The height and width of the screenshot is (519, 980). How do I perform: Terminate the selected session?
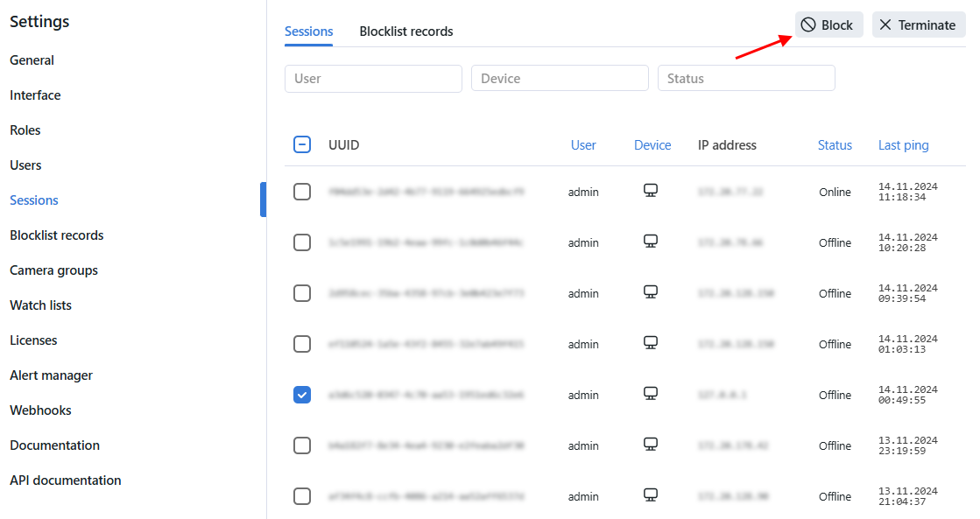tap(918, 25)
